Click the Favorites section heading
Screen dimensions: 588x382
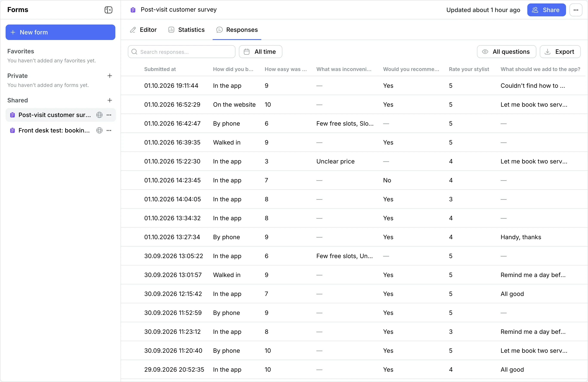(20, 51)
